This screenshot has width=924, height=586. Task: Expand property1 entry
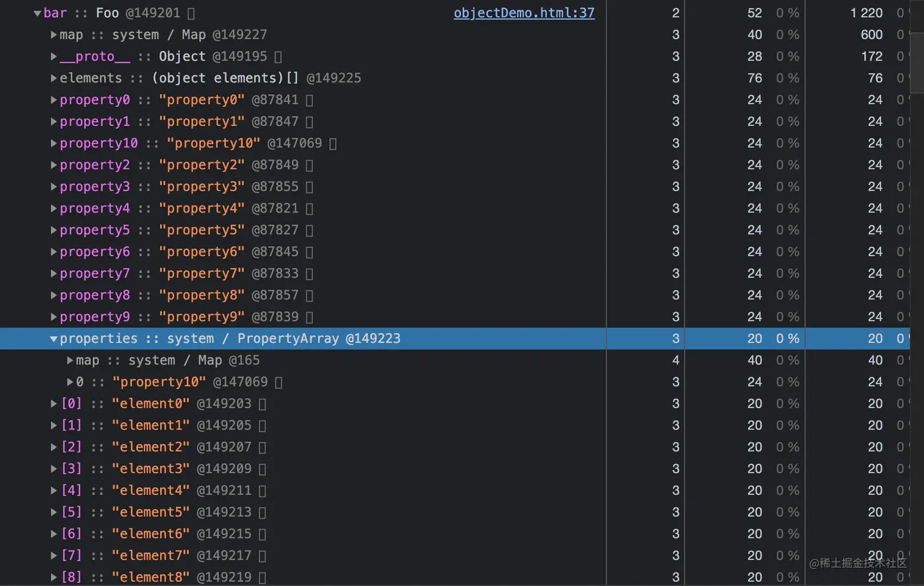coord(54,122)
